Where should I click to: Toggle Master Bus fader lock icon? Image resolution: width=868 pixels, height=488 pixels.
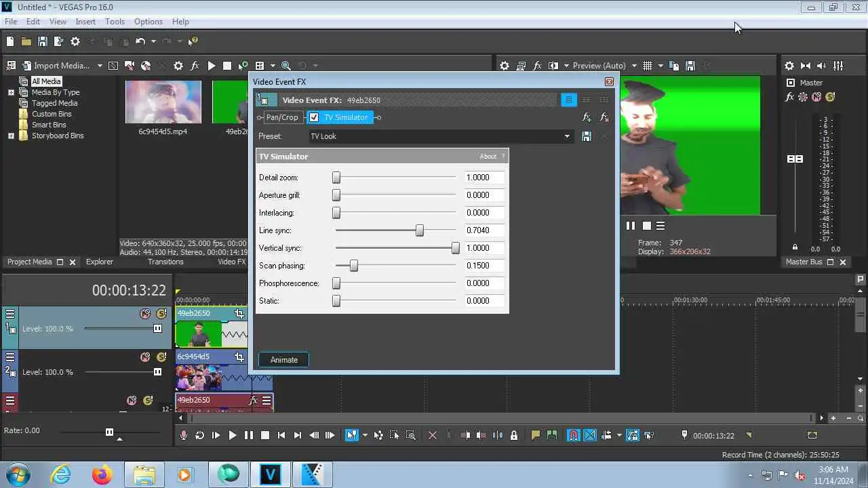795,247
